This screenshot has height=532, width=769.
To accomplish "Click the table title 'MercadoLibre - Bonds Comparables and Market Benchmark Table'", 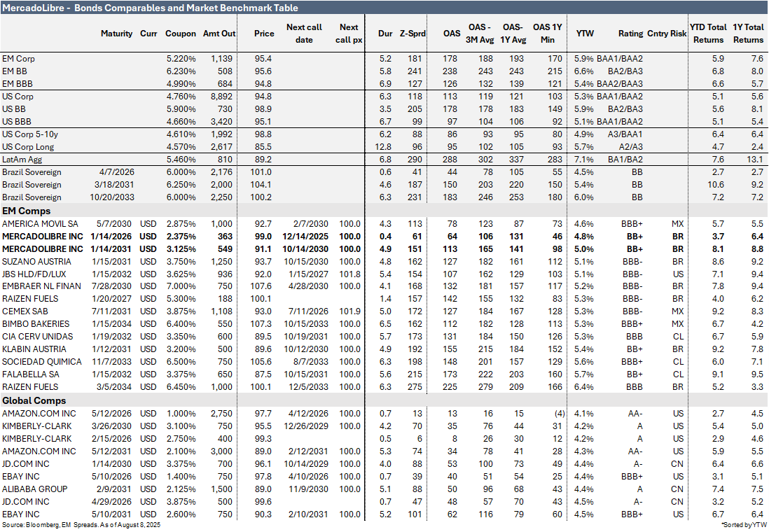I will point(150,8).
